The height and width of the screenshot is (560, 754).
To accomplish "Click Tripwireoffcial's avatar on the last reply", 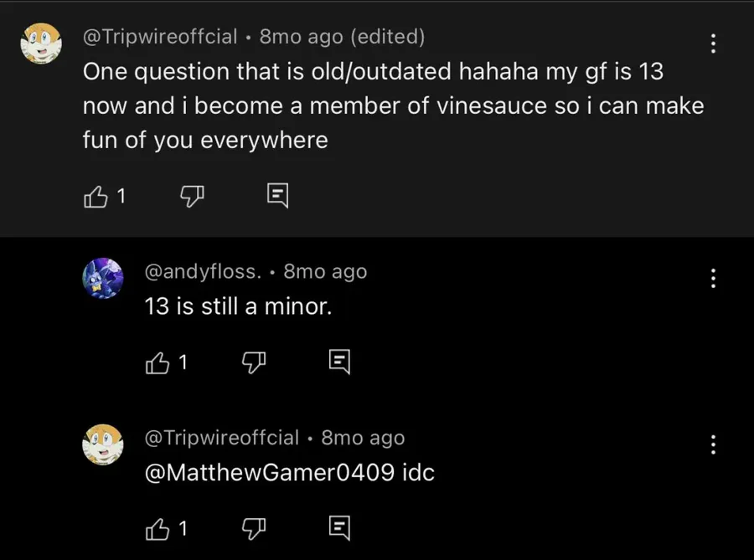I will (x=103, y=444).
